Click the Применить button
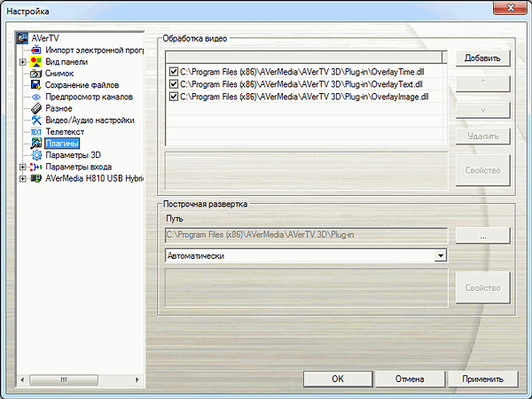 (x=482, y=379)
